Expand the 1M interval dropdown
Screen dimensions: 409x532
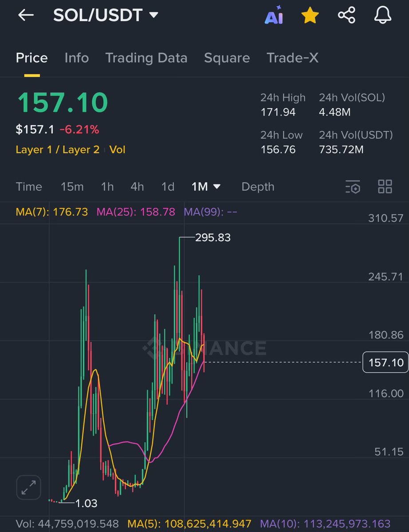(x=206, y=187)
